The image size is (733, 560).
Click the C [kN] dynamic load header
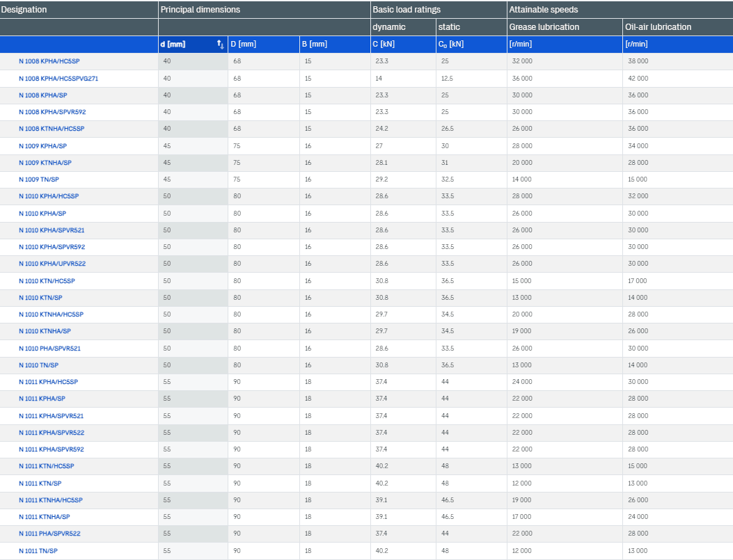[x=384, y=45]
